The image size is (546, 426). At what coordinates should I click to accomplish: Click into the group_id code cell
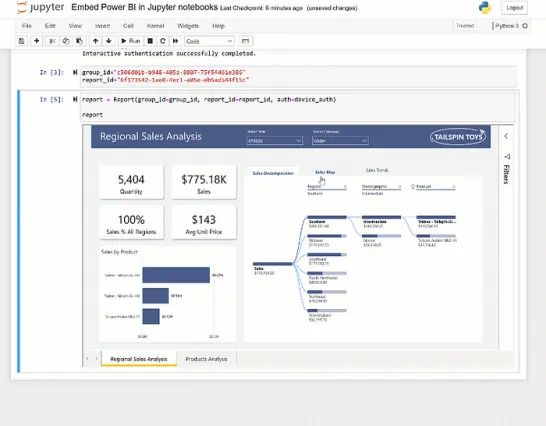(298, 76)
